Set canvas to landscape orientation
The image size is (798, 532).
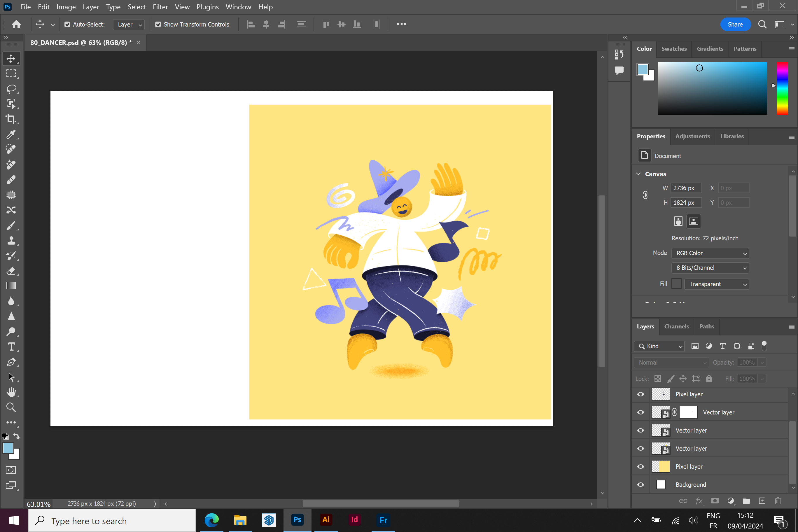[694, 221]
